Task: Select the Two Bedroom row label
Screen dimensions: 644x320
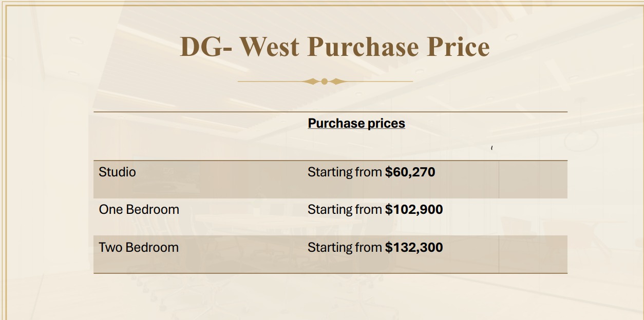Action: [x=139, y=247]
